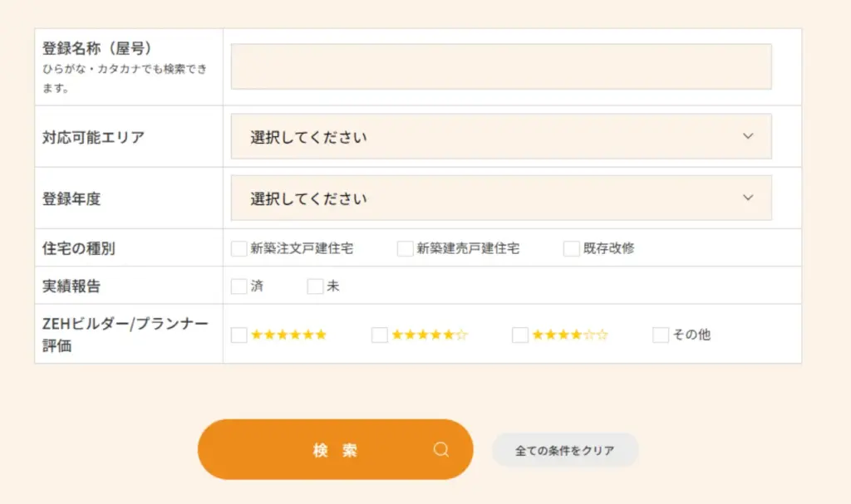
Task: Toggle the 未 checkbox under 実績報告
Action: [x=315, y=286]
